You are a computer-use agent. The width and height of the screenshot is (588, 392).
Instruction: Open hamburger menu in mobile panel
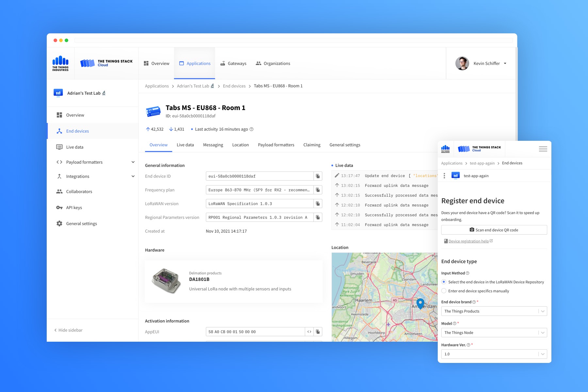click(543, 149)
